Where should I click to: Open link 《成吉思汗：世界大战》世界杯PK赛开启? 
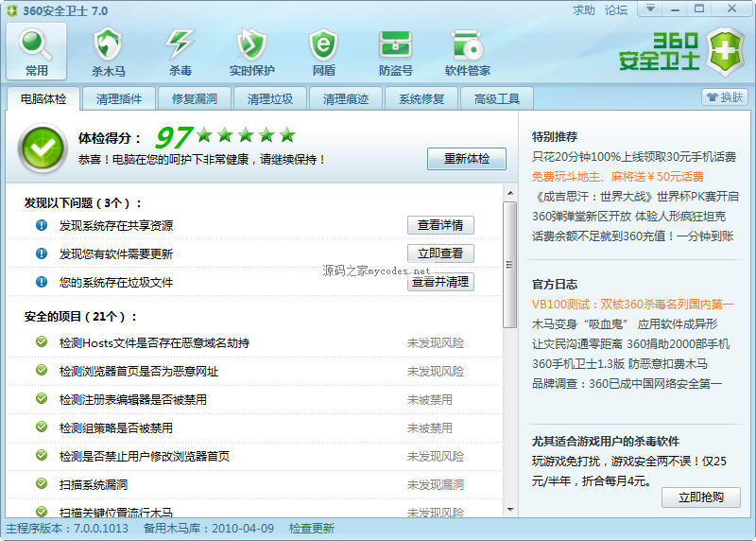coord(635,197)
